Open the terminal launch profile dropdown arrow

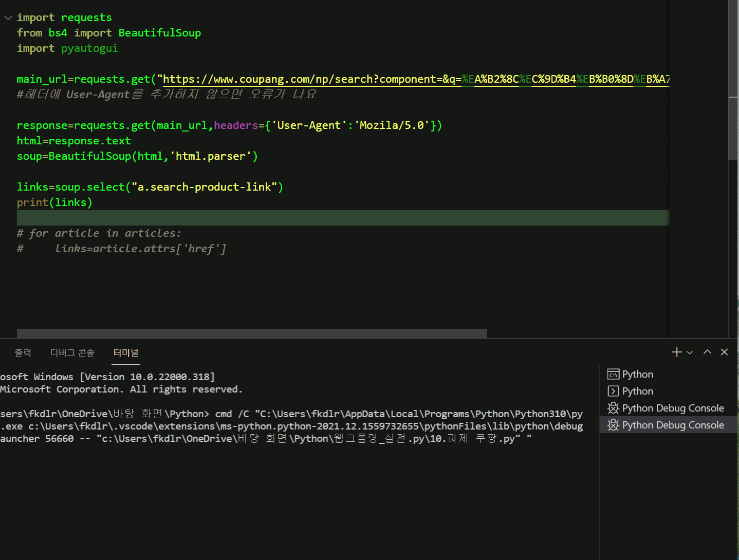690,352
